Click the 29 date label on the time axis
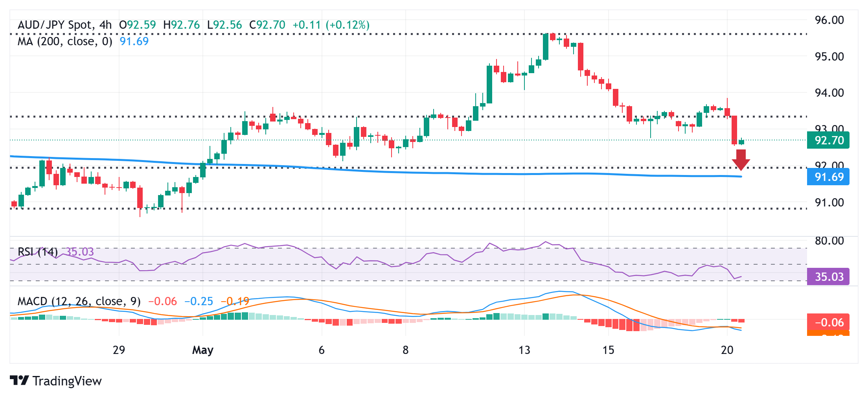The image size is (868, 398). click(x=119, y=350)
